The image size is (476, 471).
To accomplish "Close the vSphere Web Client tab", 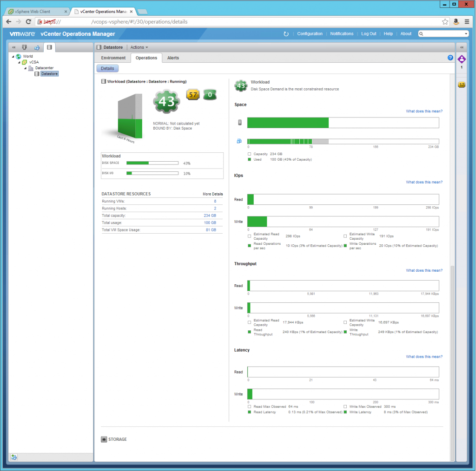I will (x=66, y=12).
